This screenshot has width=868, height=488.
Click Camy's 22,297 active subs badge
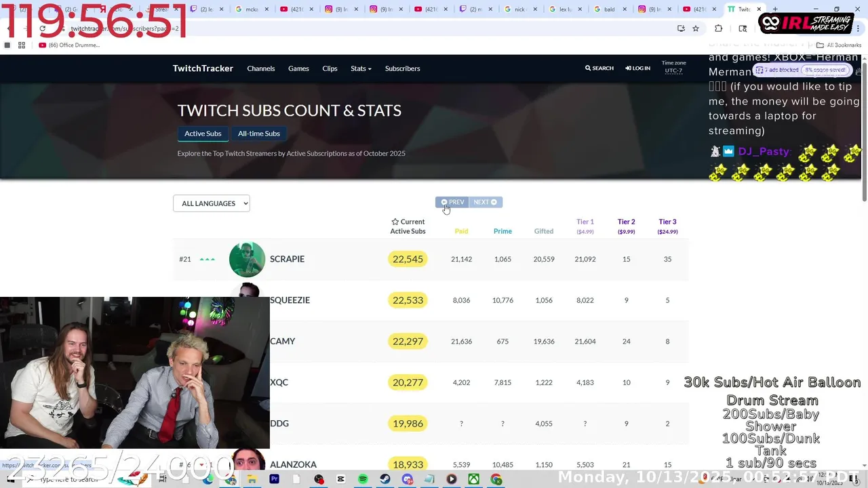pyautogui.click(x=408, y=342)
